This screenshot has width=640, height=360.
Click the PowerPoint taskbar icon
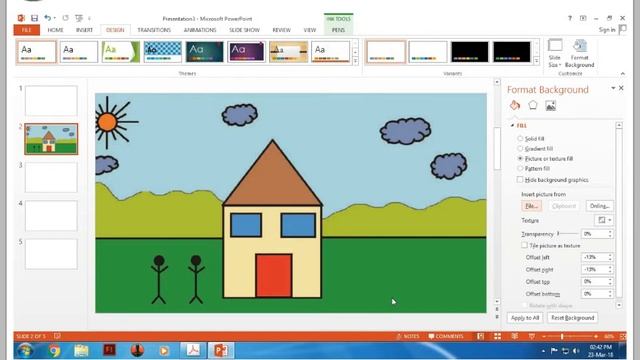[221, 351]
